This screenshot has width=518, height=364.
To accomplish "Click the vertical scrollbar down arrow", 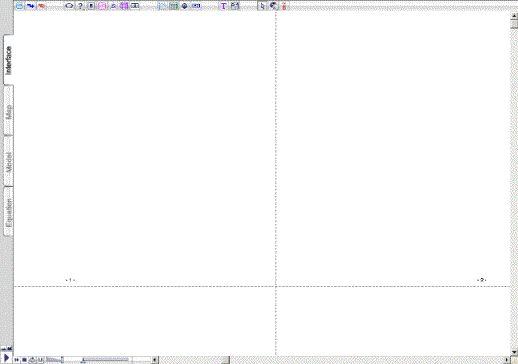I will click(x=514, y=352).
